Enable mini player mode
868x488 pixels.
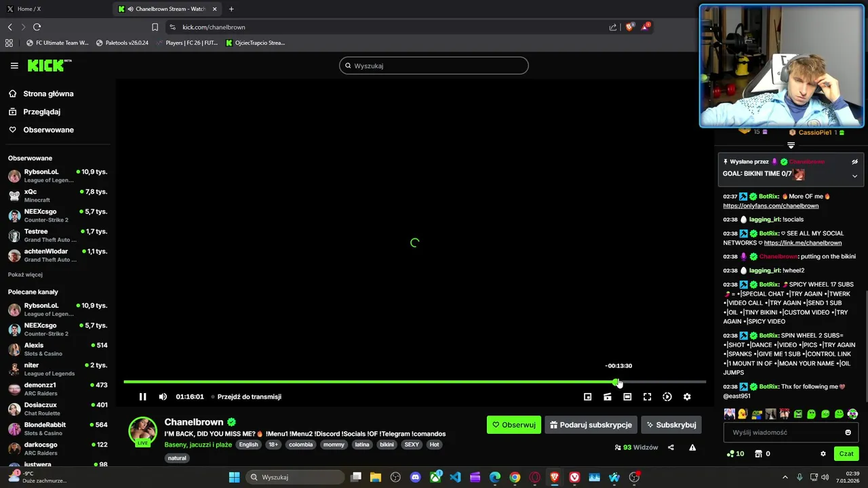[x=588, y=397]
